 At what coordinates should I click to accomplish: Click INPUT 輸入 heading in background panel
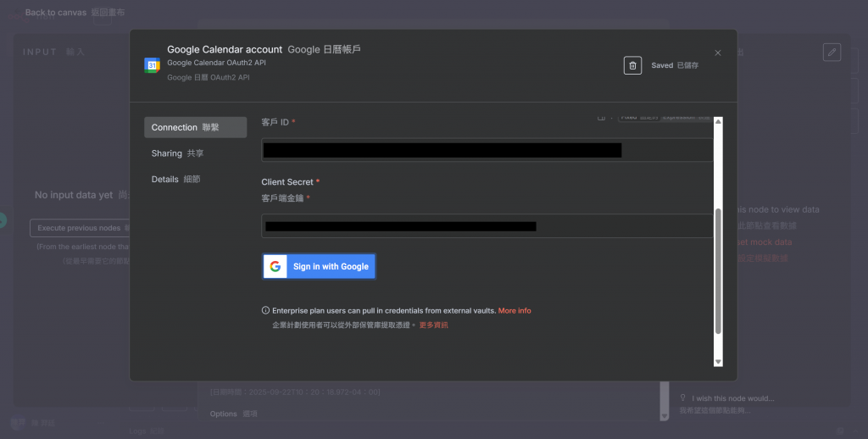53,52
